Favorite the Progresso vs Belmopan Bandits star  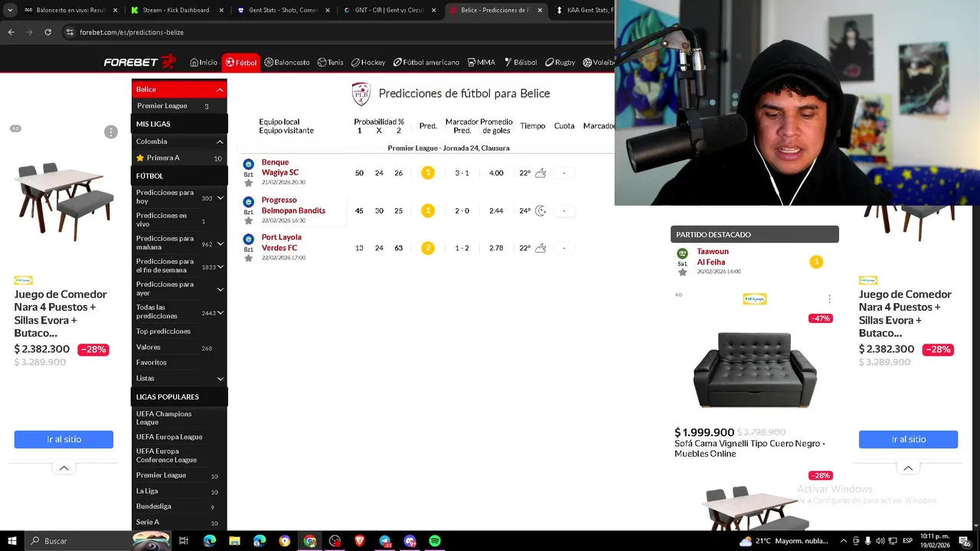pyautogui.click(x=248, y=220)
